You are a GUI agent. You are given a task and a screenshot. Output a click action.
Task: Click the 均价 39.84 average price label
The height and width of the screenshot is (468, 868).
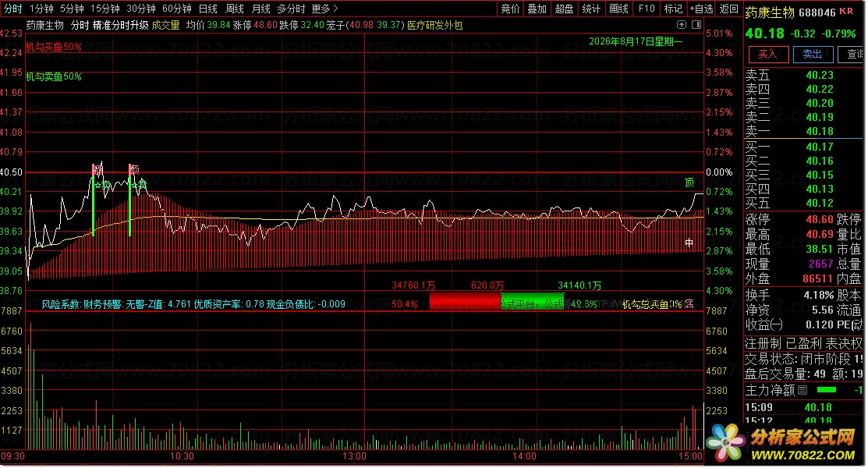[x=208, y=25]
